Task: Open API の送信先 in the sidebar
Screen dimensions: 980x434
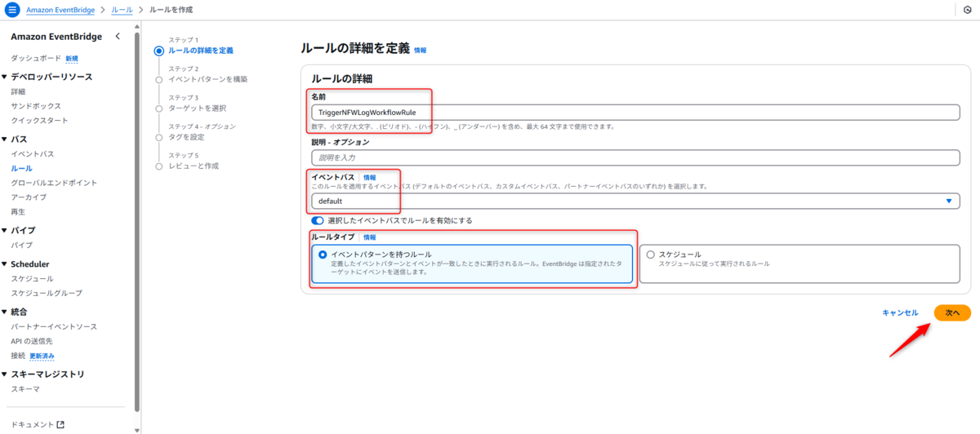Action: [32, 341]
